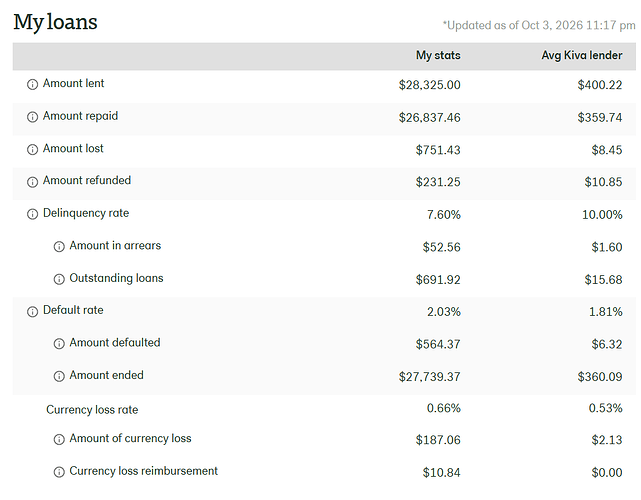Open info icon beside Amount refunded

click(x=32, y=182)
